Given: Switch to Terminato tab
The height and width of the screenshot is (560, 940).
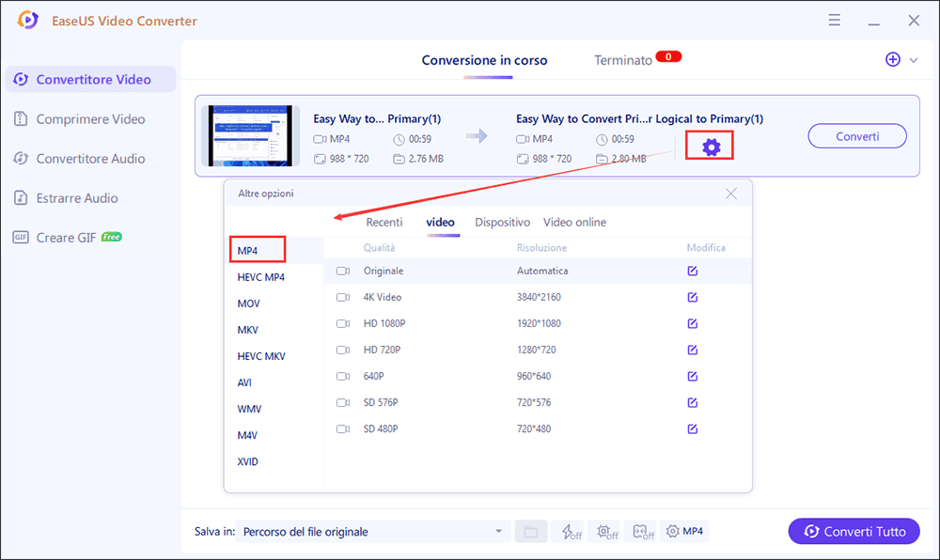Looking at the screenshot, I should click(x=623, y=60).
